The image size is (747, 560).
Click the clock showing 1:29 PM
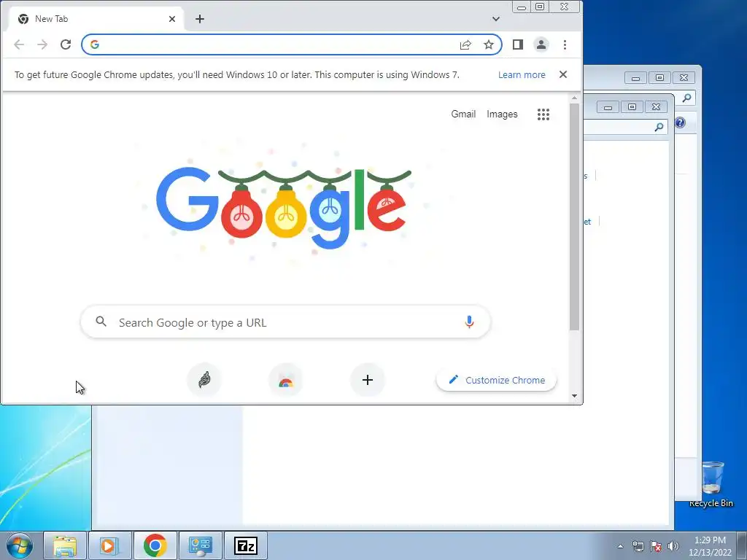(x=710, y=546)
